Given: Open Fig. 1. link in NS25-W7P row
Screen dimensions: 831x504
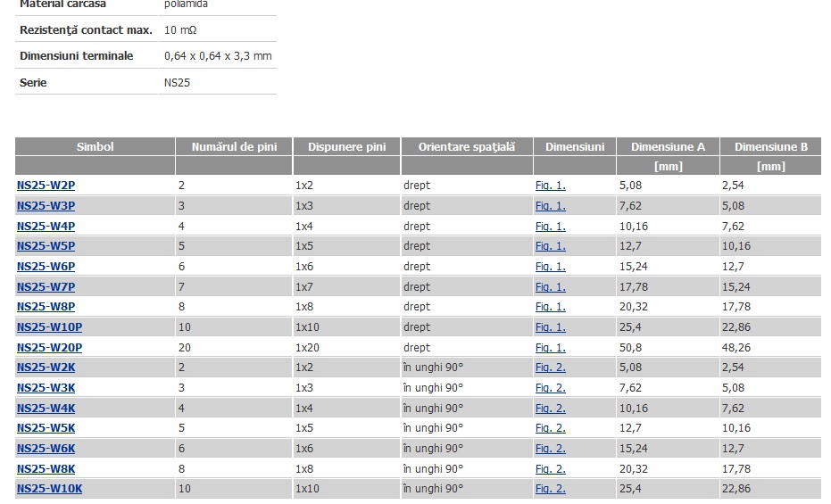Looking at the screenshot, I should [x=550, y=287].
